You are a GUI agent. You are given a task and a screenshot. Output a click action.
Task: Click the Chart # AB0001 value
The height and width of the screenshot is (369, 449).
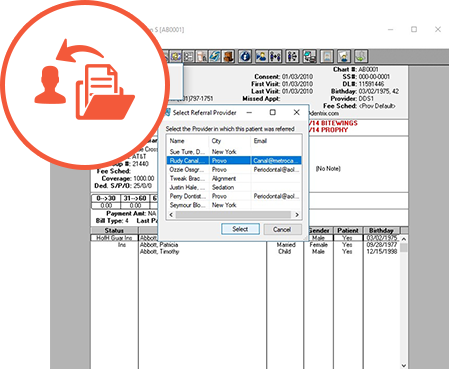(368, 69)
